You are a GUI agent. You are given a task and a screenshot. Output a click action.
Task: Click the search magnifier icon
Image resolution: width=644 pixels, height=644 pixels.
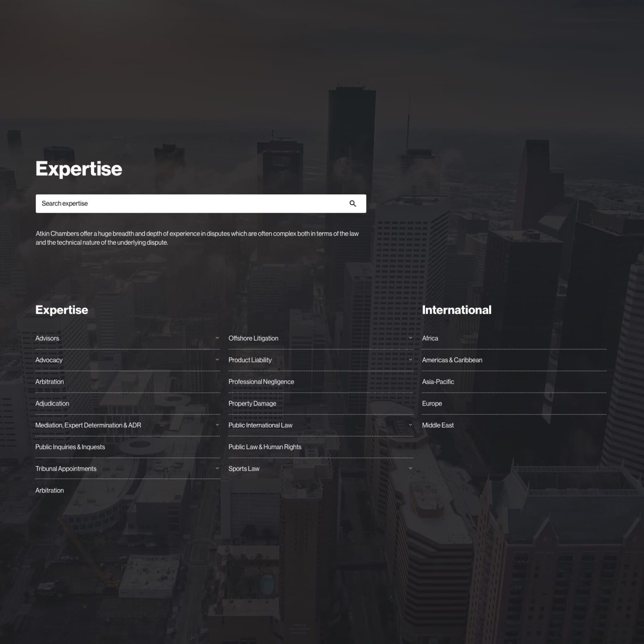353,204
